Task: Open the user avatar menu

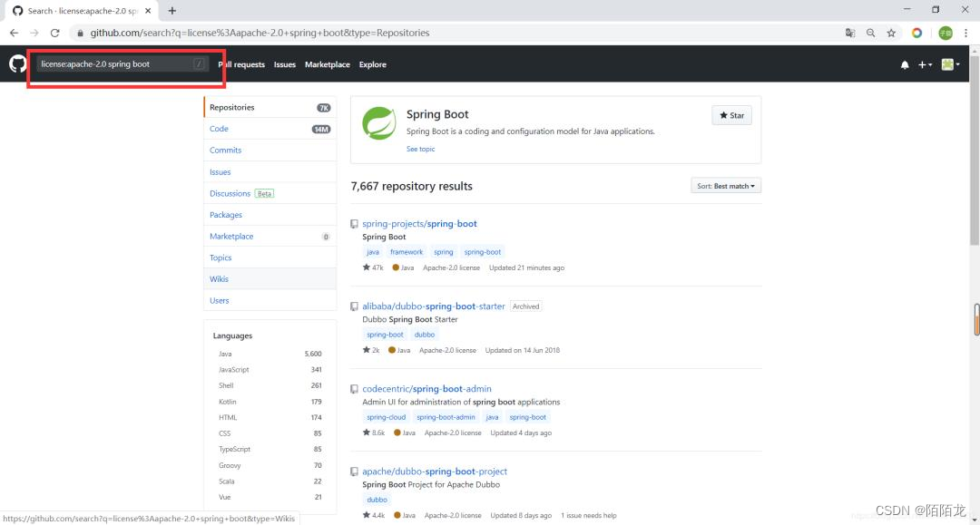Action: [951, 64]
